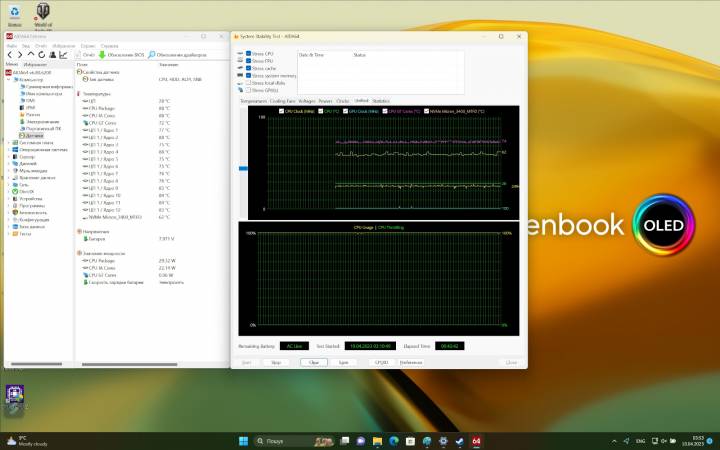Toggle CPU GT Cores graph legend checkbox
This screenshot has height=450, width=720.
385,111
